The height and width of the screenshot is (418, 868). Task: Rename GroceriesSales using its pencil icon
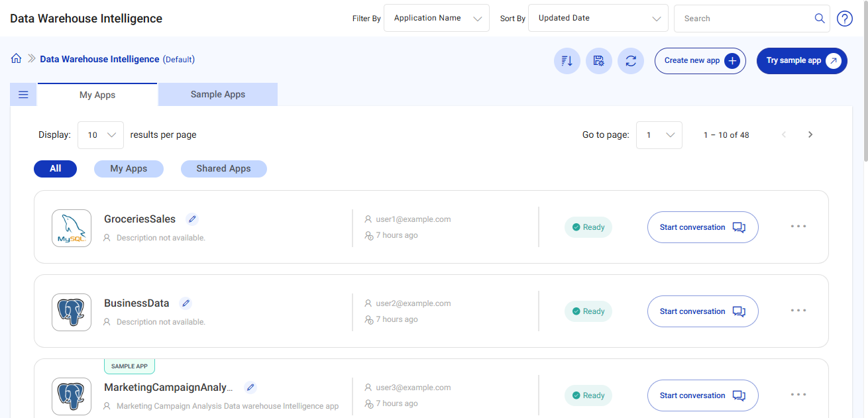coord(192,218)
